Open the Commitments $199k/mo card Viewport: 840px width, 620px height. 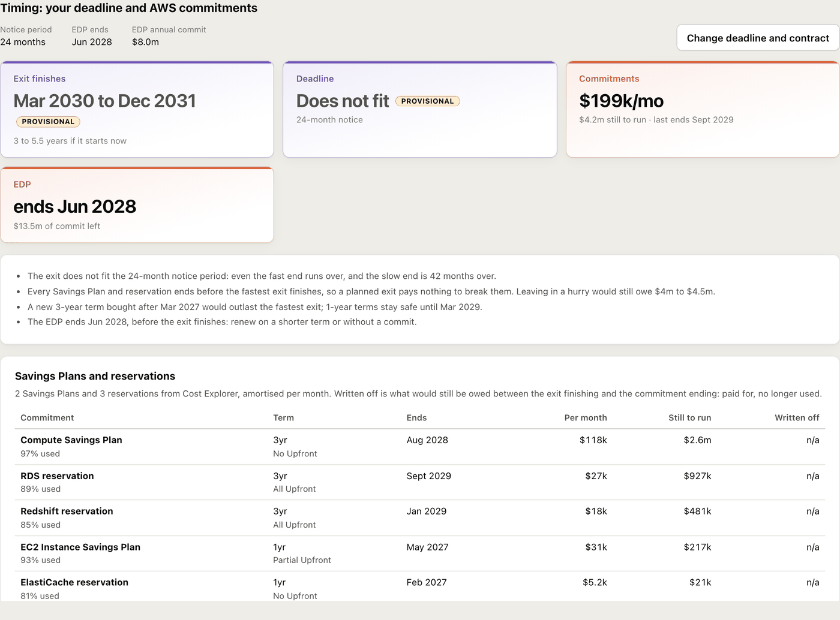point(703,109)
